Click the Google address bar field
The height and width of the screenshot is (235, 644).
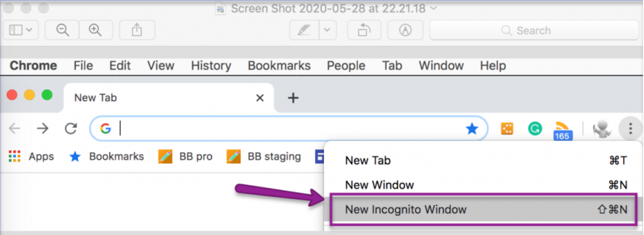289,129
